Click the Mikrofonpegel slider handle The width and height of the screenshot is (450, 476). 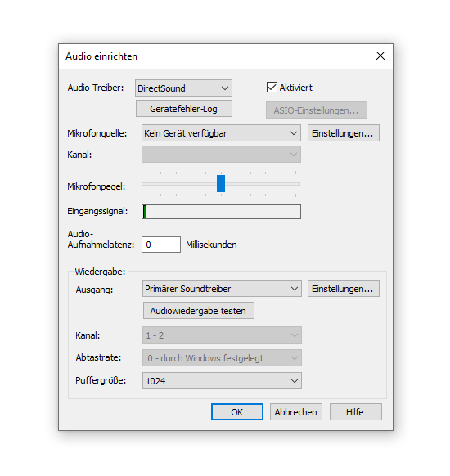pyautogui.click(x=221, y=184)
